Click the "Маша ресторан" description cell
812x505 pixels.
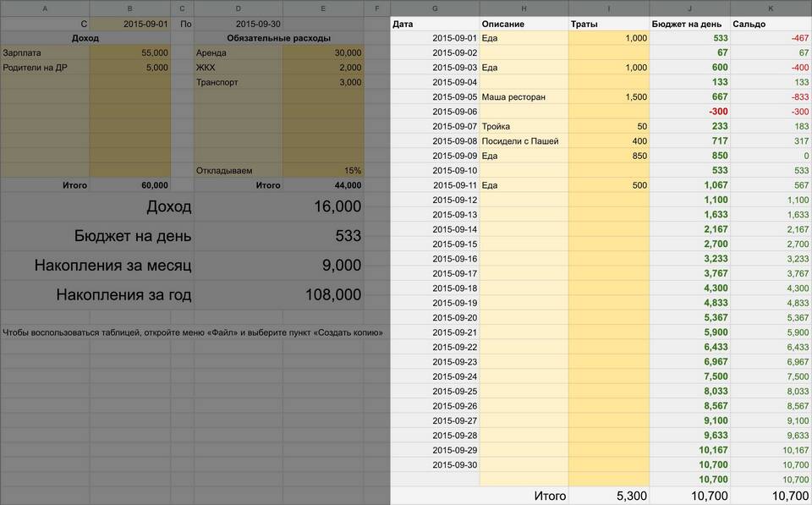(524, 97)
